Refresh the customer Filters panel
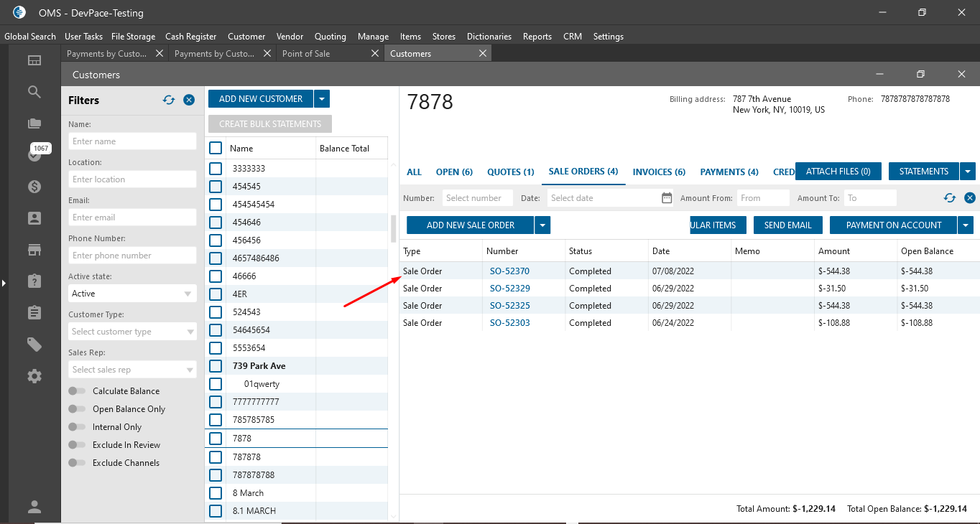Viewport: 980px width, 524px height. pyautogui.click(x=169, y=100)
